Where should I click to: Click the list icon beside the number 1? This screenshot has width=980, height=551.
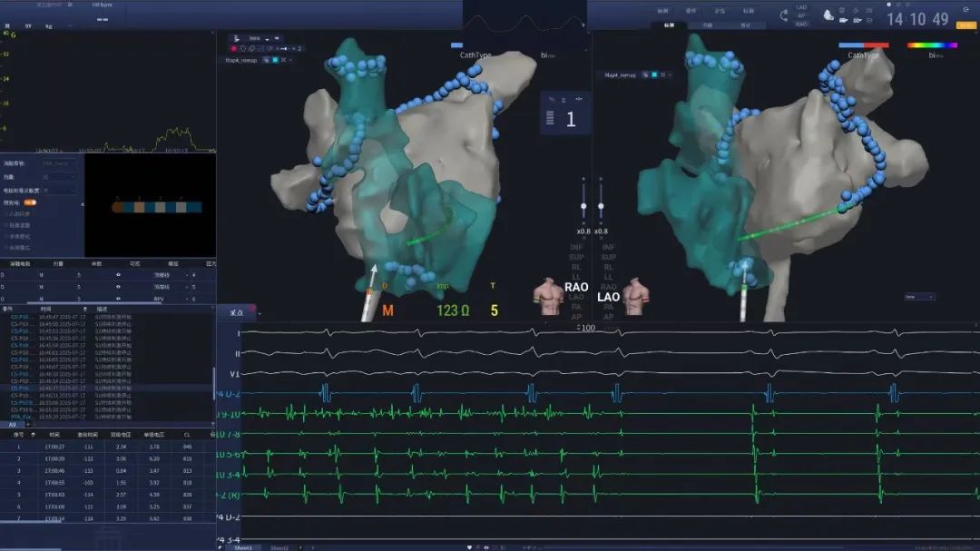pyautogui.click(x=550, y=118)
